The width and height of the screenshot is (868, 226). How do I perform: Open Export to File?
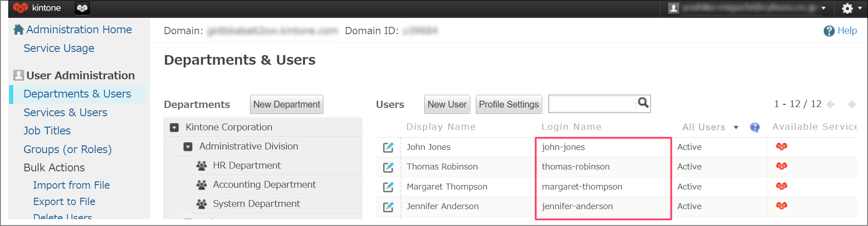64,201
